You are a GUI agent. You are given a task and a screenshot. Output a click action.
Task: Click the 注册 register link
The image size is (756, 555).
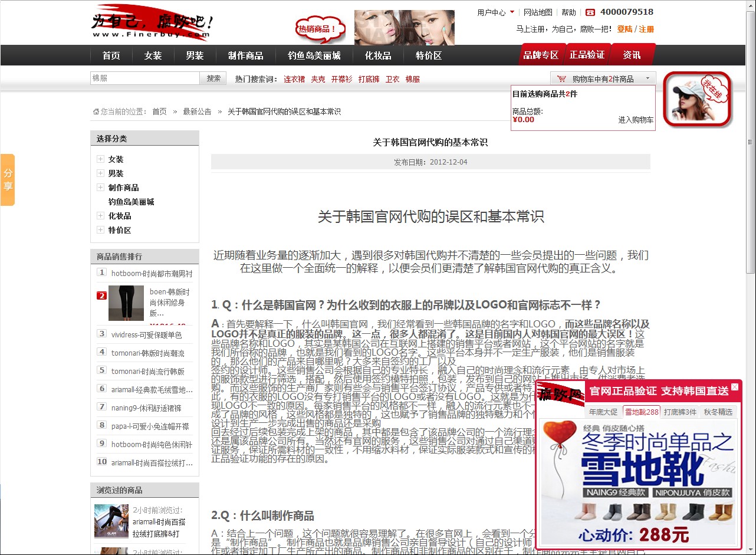646,29
